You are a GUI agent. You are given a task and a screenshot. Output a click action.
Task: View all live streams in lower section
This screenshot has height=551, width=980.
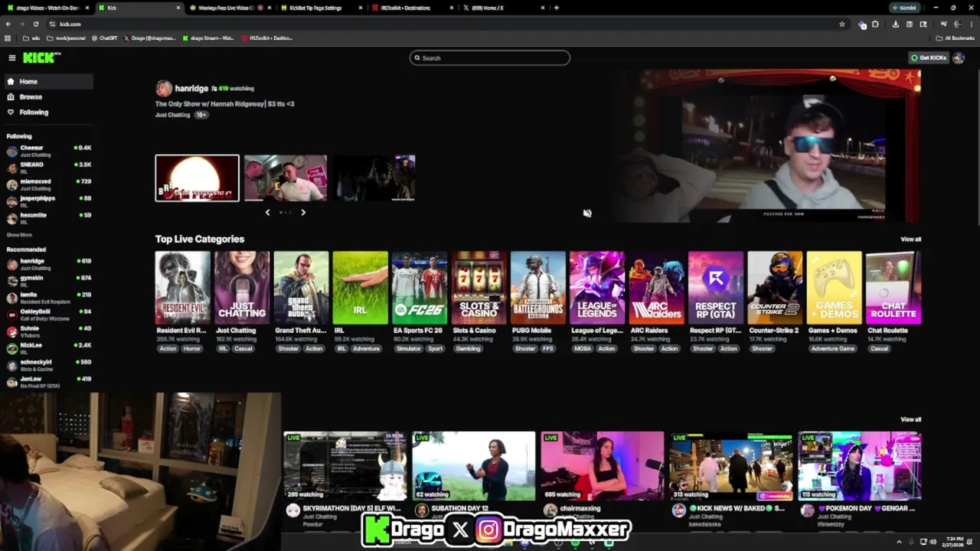(910, 419)
